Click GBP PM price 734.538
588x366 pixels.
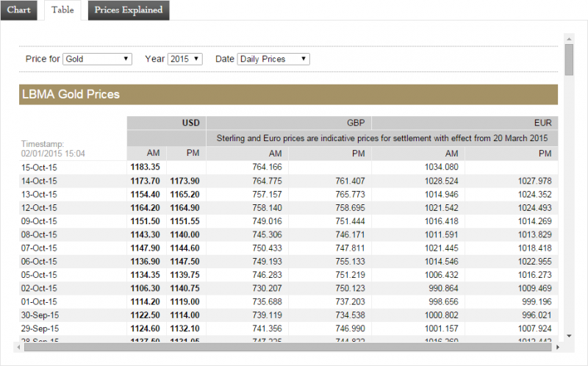[351, 315]
